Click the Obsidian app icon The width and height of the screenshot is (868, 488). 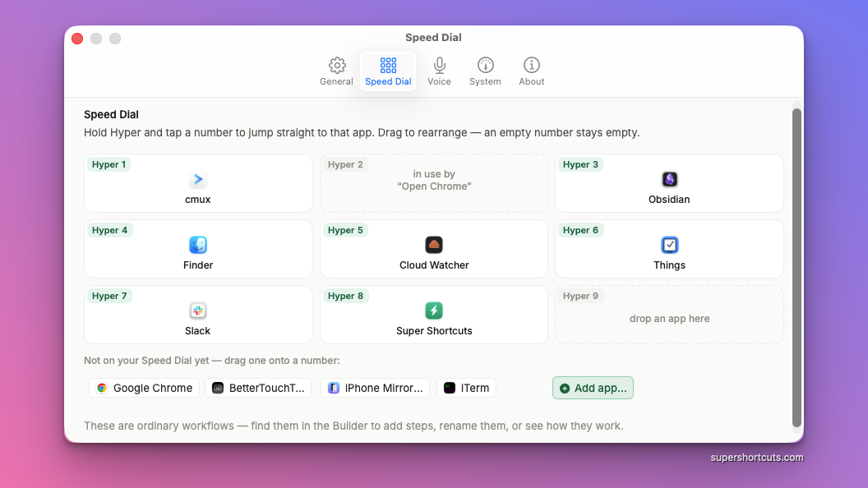point(669,179)
